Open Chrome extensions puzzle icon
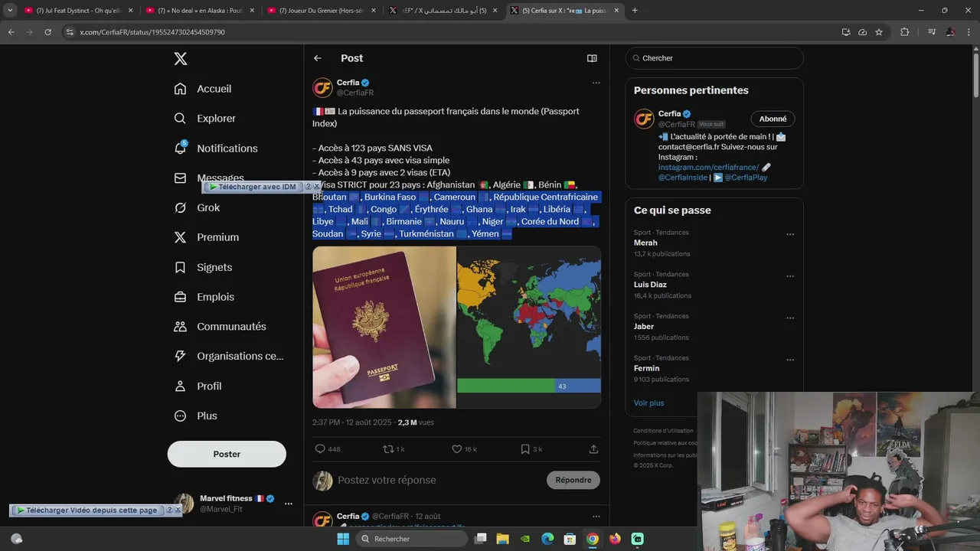 [x=904, y=32]
